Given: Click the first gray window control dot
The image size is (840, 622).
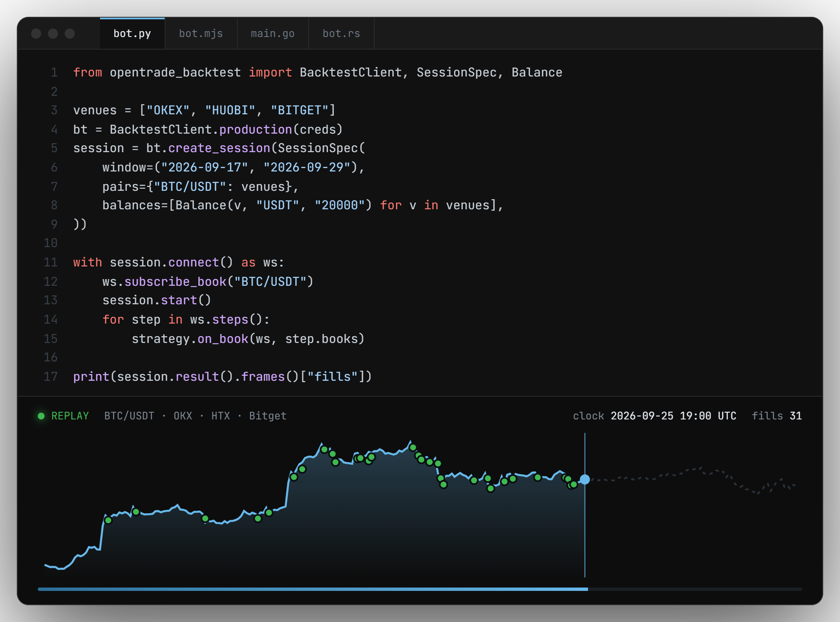Looking at the screenshot, I should [36, 34].
